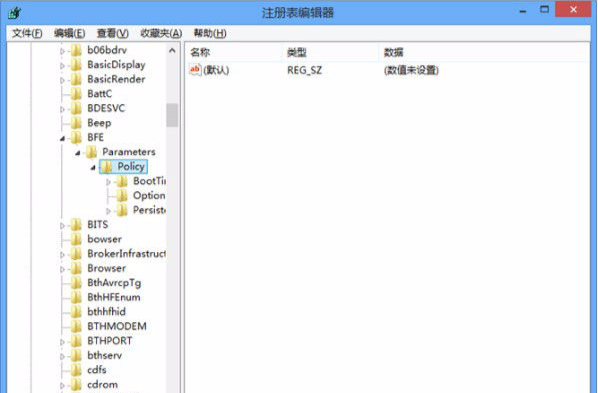Open the 帮助(H) menu

[x=210, y=33]
